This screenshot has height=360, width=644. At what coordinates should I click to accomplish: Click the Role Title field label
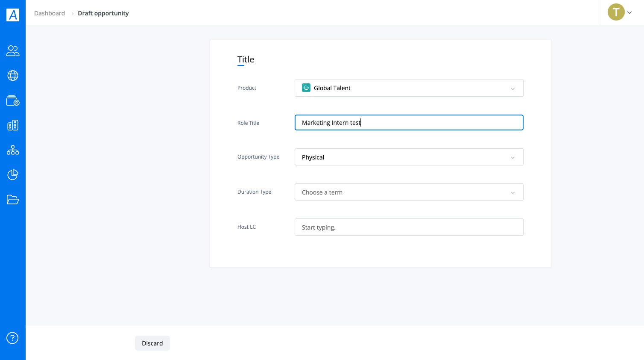[248, 123]
